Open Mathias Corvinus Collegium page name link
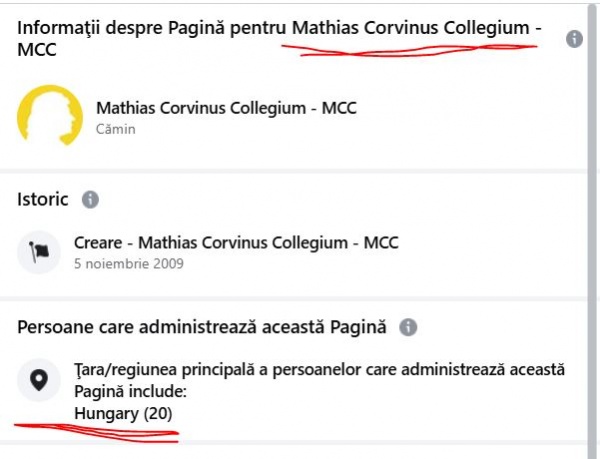Image resolution: width=600 pixels, height=459 pixels. (x=226, y=108)
